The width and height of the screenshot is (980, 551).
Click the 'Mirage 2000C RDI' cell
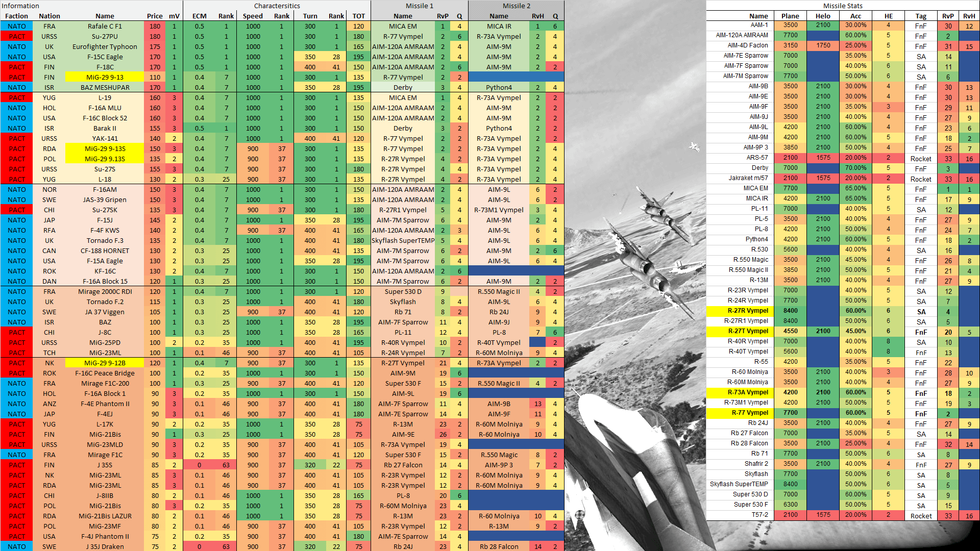(x=105, y=291)
